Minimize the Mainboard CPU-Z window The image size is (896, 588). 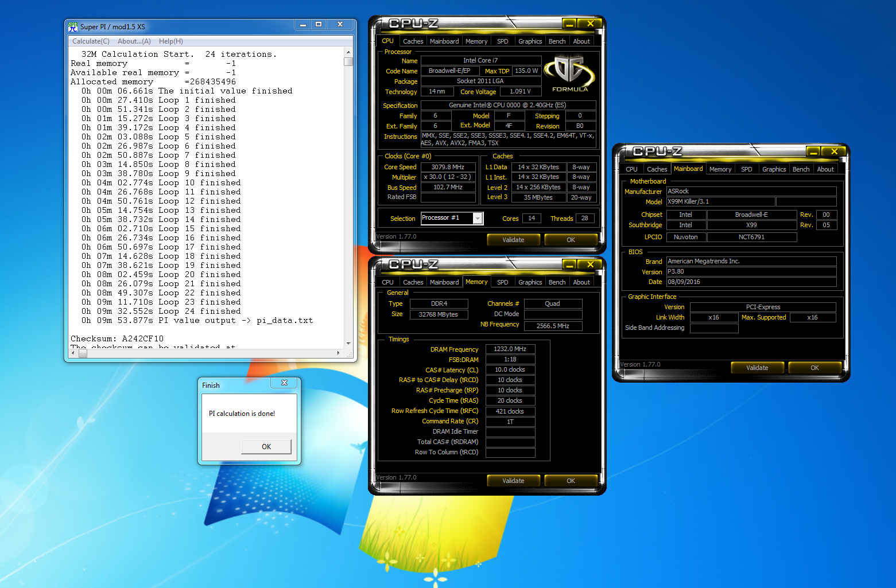[x=813, y=151]
